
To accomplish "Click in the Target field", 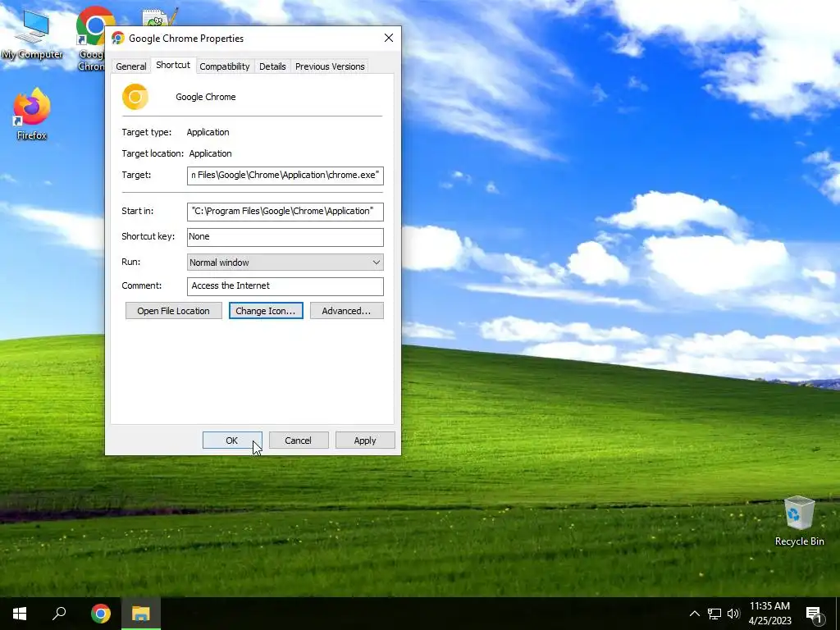I will (285, 176).
